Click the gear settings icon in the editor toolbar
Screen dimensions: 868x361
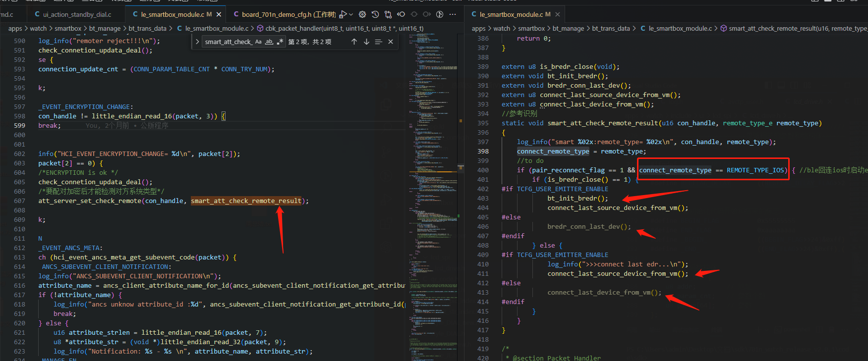coord(362,14)
